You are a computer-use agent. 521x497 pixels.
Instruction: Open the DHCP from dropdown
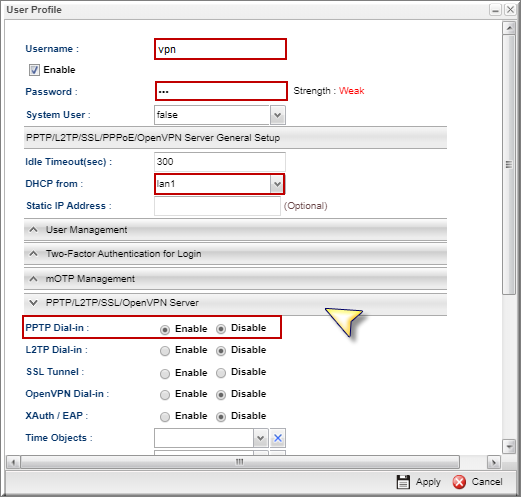pyautogui.click(x=277, y=184)
